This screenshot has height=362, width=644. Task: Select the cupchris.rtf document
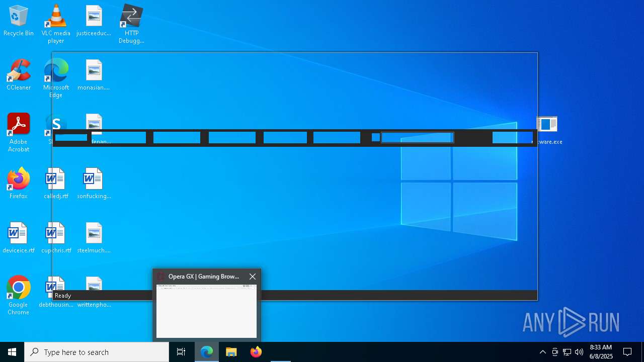tap(56, 238)
